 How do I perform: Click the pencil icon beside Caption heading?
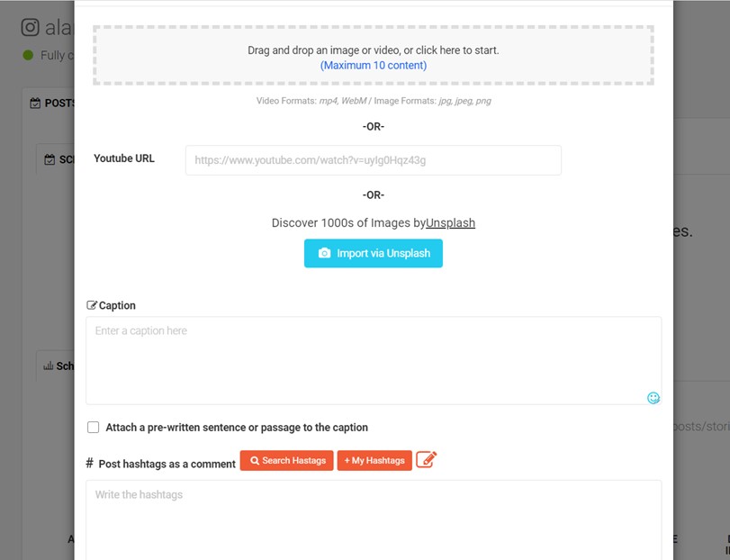tap(92, 305)
